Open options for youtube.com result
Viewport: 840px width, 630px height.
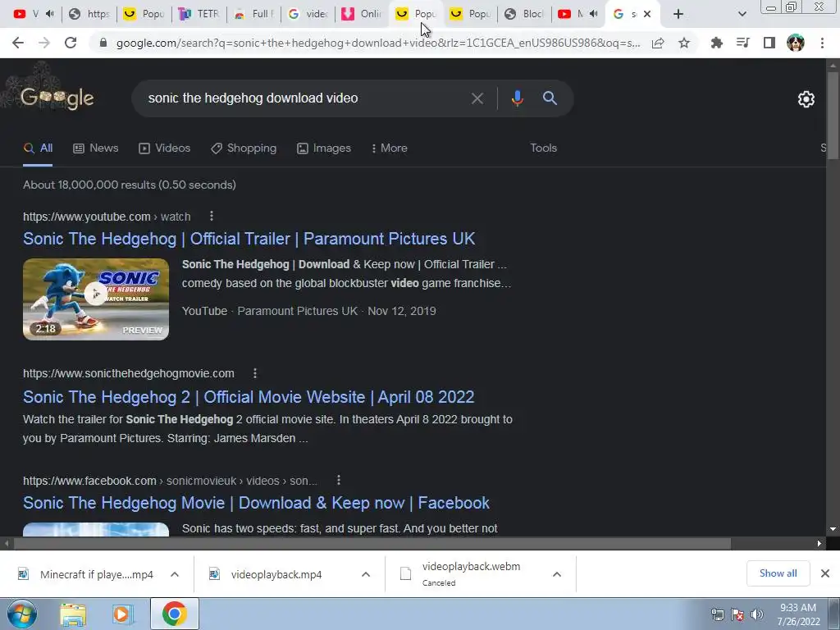(212, 216)
